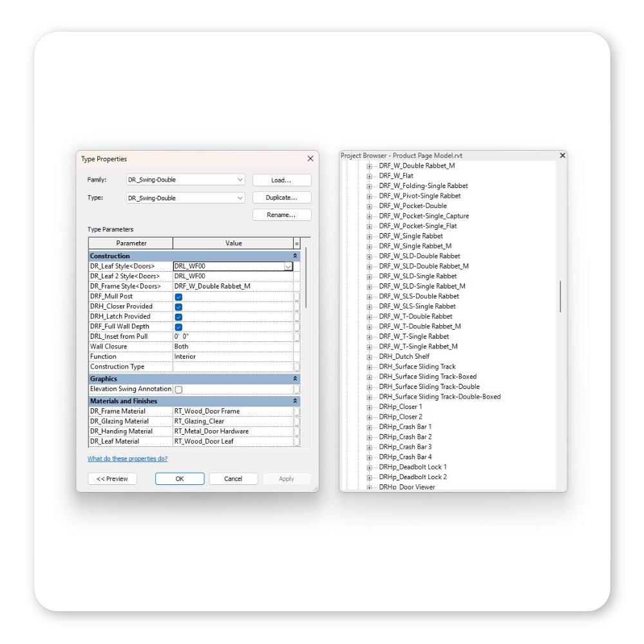This screenshot has width=644, height=644.
Task: Click the RT_Wood_Door Frame material value
Action: coord(233,411)
